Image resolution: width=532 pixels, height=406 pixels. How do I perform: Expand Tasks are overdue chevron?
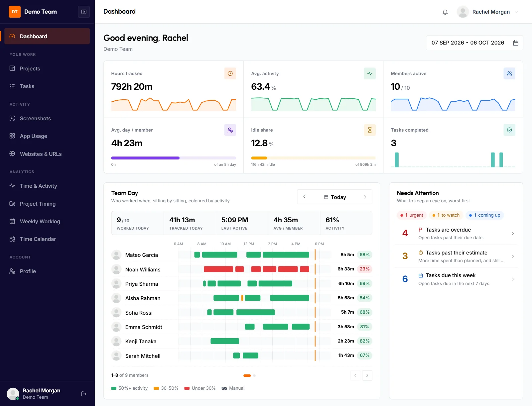[513, 233]
